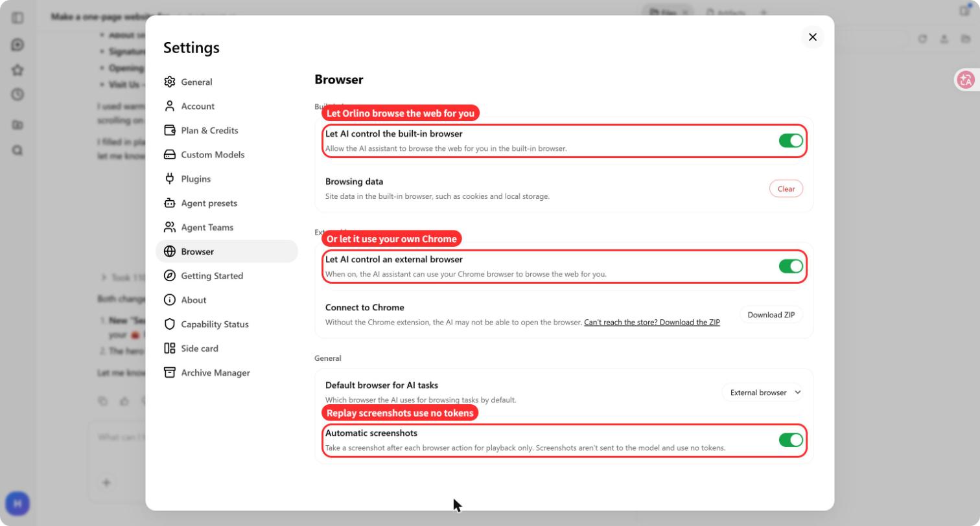Image resolution: width=980 pixels, height=526 pixels.
Task: Click the Custom Models drive icon
Action: coord(170,155)
